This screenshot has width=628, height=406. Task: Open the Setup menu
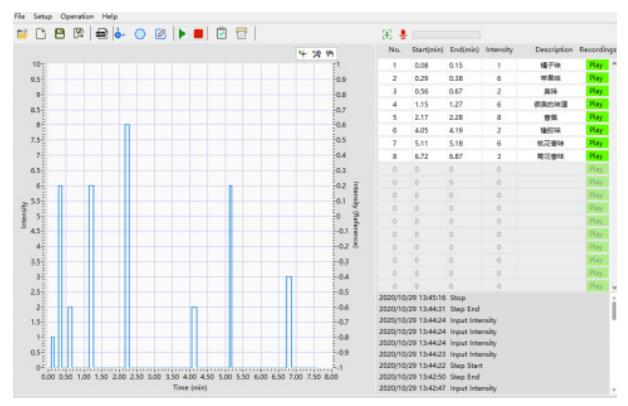coord(42,16)
